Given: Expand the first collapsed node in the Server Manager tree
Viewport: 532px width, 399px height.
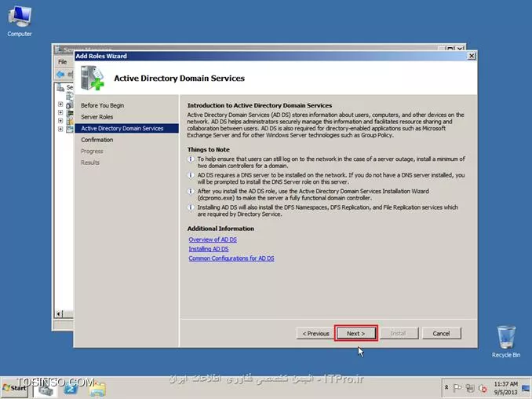Looking at the screenshot, I should tap(60, 104).
